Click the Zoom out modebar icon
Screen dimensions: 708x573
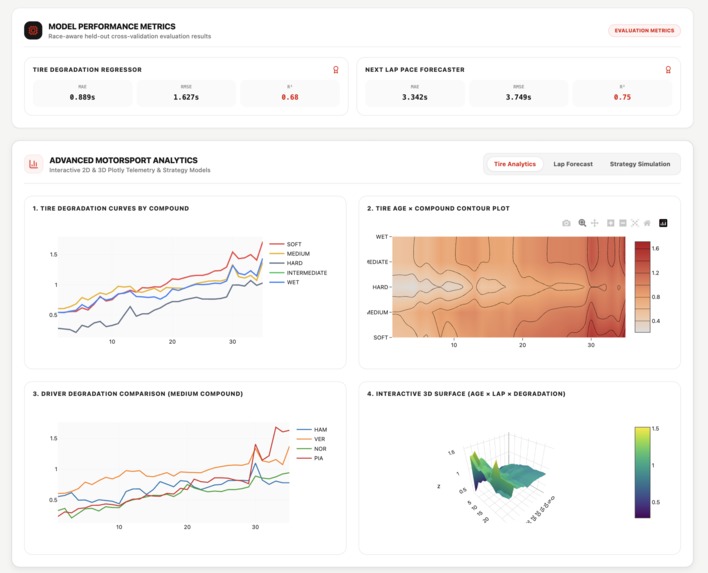click(x=623, y=223)
